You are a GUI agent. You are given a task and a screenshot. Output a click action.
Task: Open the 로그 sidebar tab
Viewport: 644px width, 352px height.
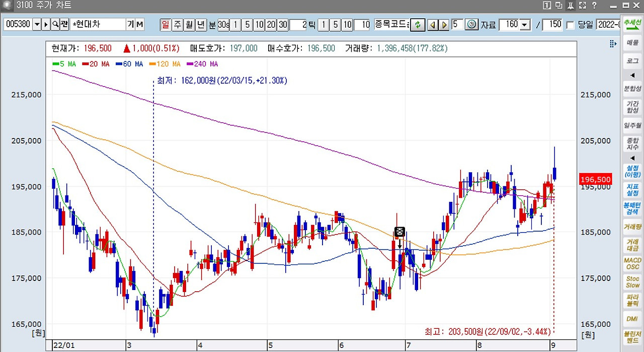[632, 60]
